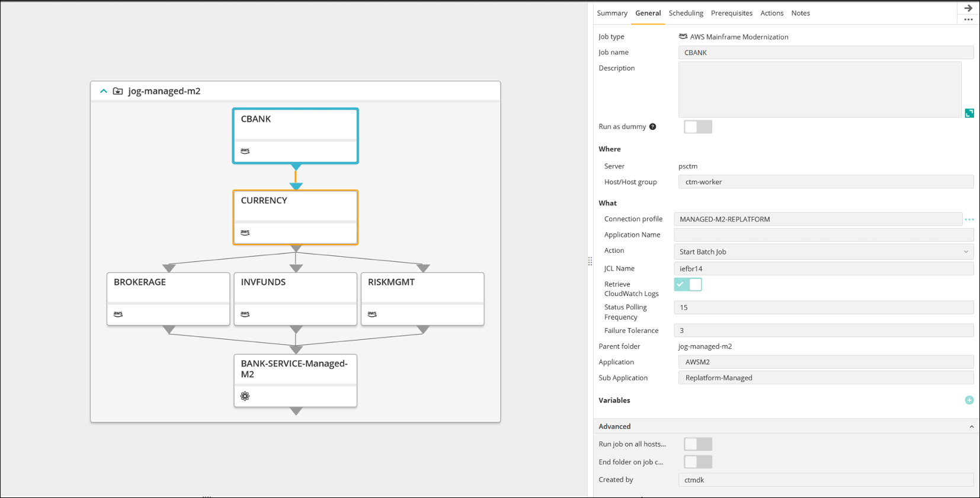Toggle Run job on all hosts switch
Screen dimensions: 980x498
coord(697,444)
